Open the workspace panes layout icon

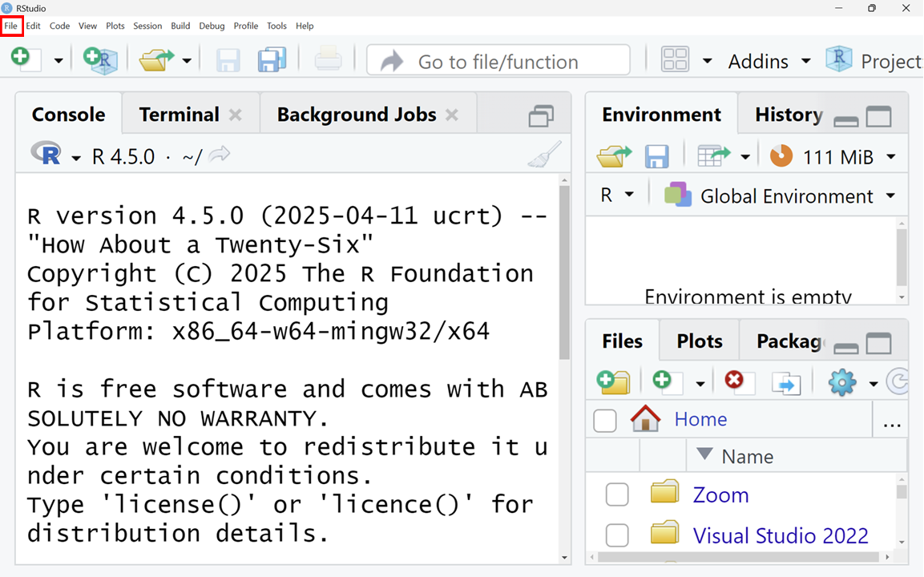point(676,60)
